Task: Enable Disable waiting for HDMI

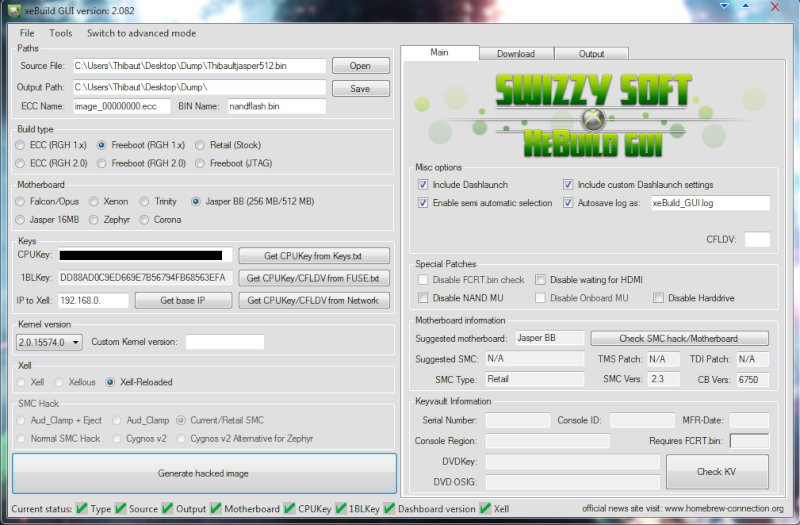Action: [x=540, y=280]
